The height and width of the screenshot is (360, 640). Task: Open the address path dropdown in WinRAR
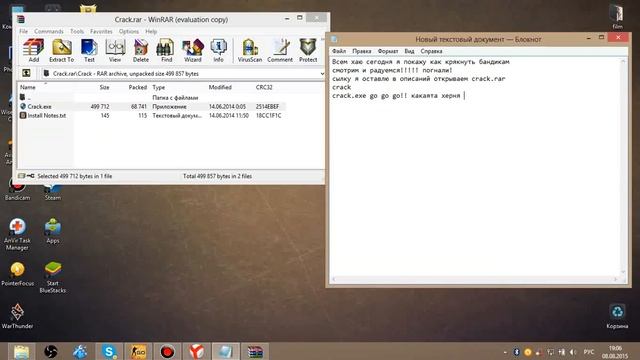pos(322,73)
